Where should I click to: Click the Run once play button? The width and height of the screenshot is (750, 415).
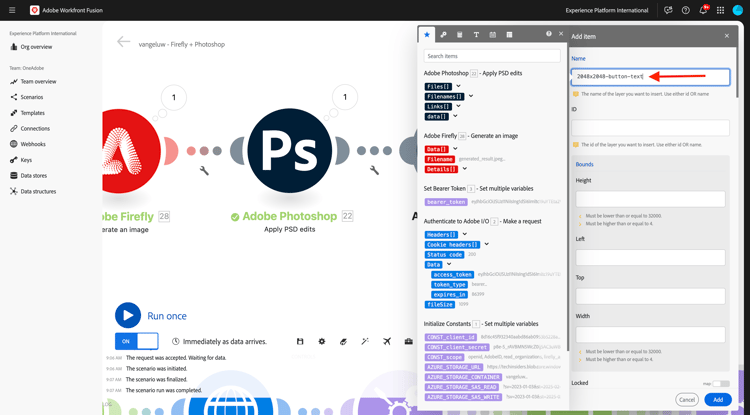point(128,315)
